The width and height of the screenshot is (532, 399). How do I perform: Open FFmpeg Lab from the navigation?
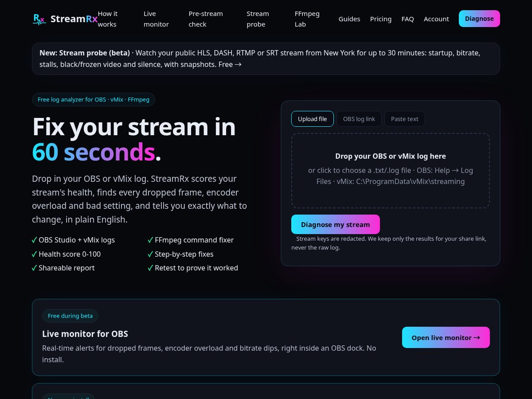pyautogui.click(x=307, y=19)
